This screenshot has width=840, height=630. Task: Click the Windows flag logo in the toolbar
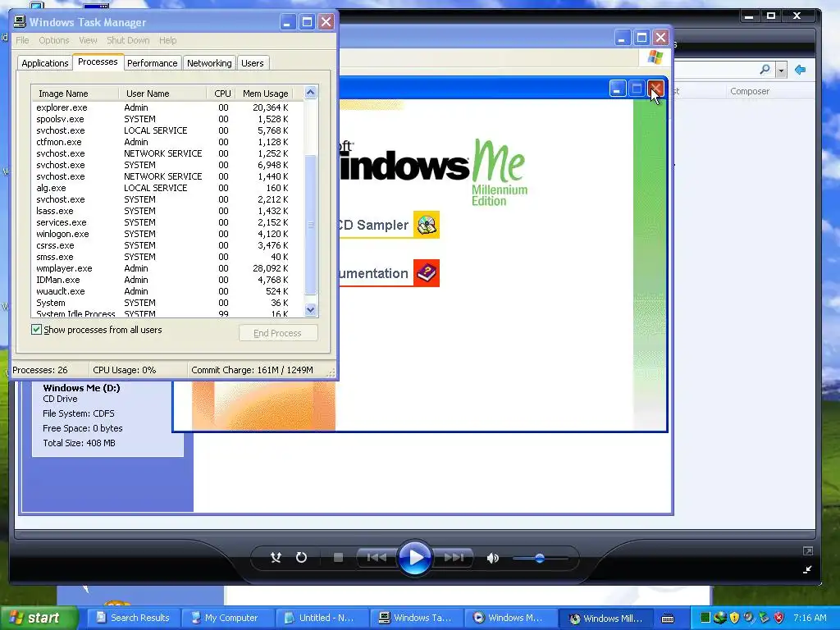[655, 57]
